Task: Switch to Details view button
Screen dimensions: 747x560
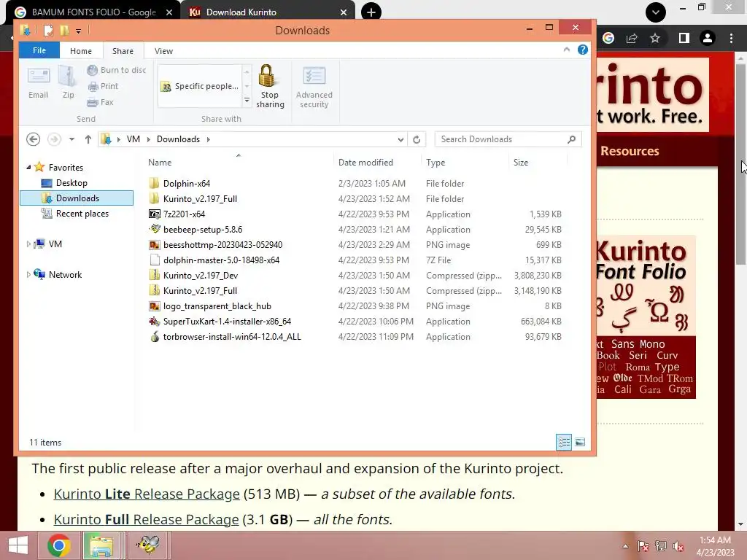Action: 564,442
